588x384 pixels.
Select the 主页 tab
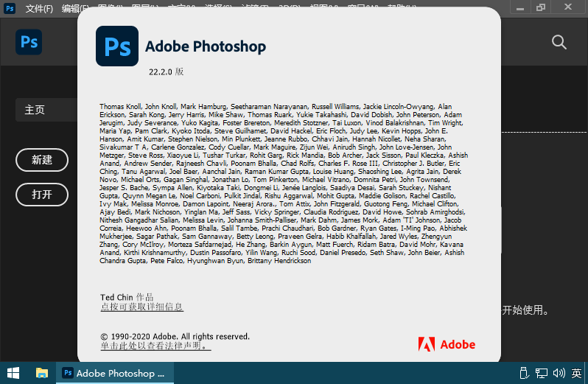(x=46, y=110)
